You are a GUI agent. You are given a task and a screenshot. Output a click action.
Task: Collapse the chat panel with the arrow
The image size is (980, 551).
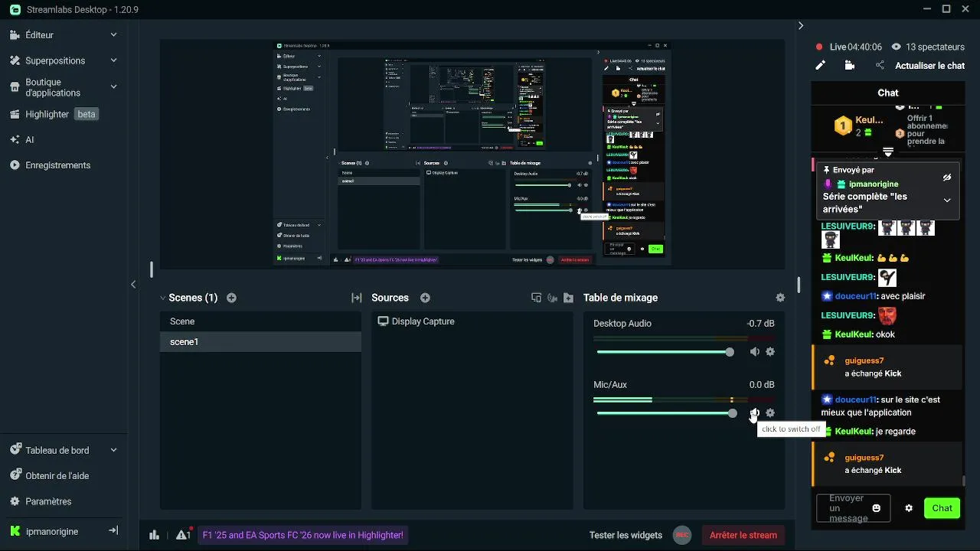coord(801,25)
